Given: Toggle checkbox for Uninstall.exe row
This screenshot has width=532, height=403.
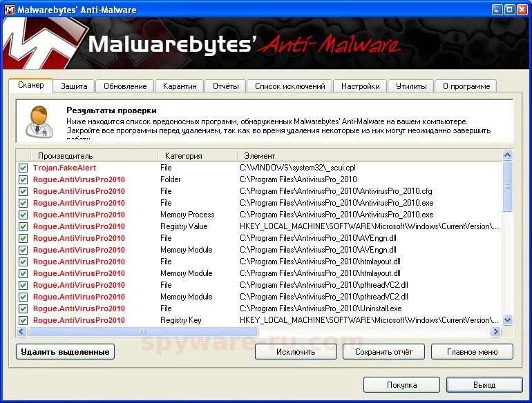Looking at the screenshot, I should pos(23,308).
